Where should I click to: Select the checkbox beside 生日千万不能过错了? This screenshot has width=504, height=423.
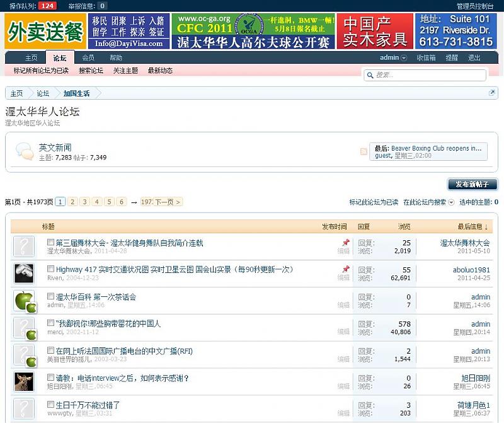[51, 405]
